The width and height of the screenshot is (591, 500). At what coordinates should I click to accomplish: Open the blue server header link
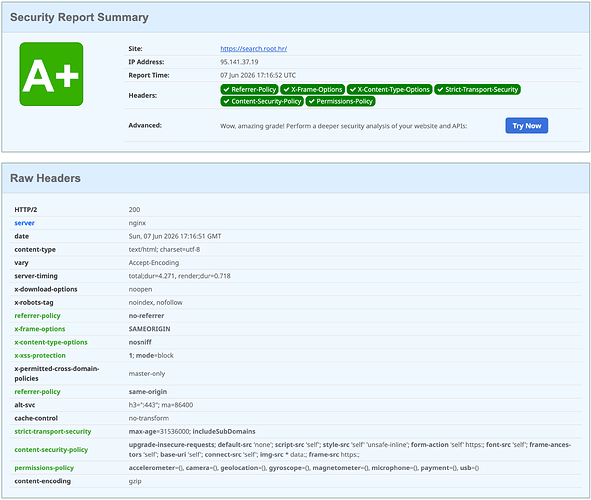24,223
